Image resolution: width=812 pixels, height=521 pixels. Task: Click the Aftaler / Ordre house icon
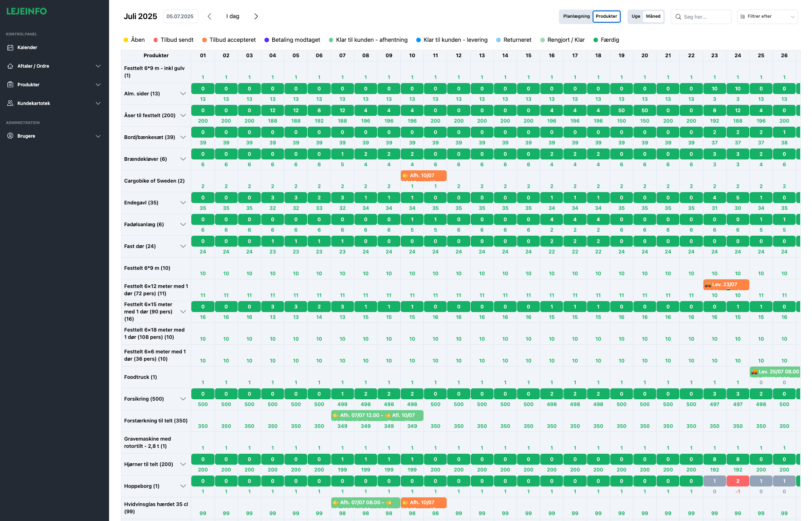[10, 66]
